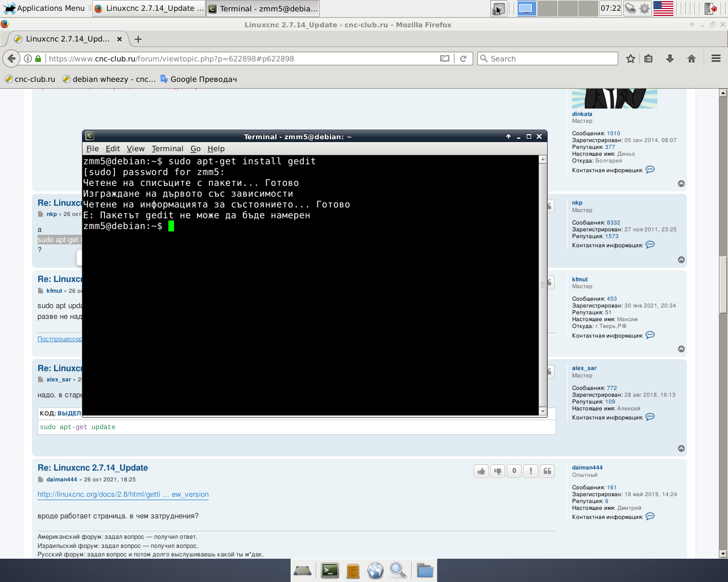Click the address bar URL field

tap(242, 59)
